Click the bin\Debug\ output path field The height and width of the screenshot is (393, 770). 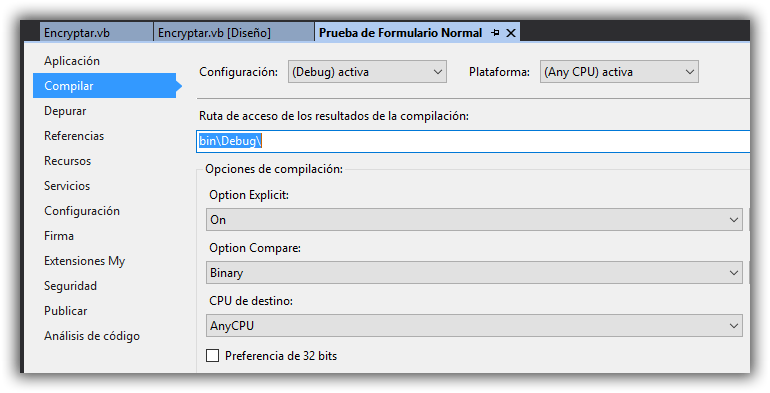(x=473, y=141)
